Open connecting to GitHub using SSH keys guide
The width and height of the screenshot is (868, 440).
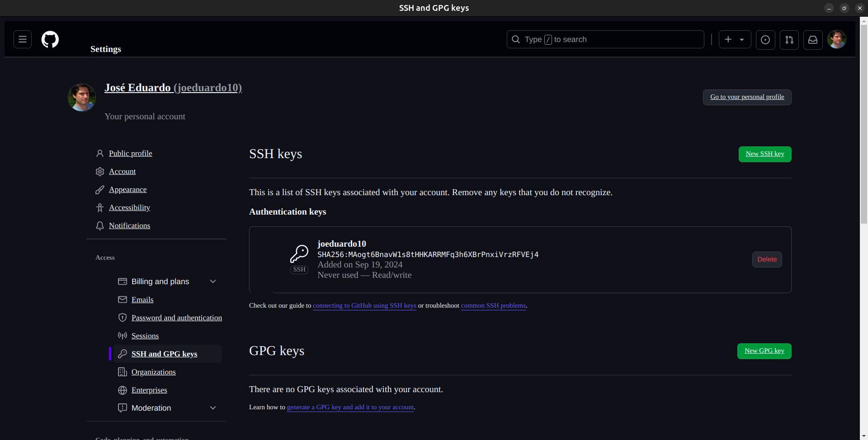[x=364, y=306]
